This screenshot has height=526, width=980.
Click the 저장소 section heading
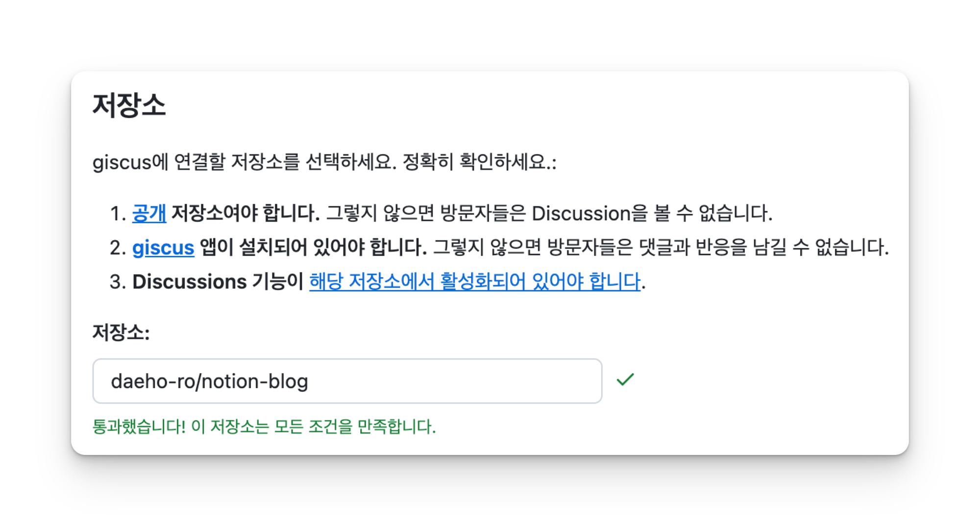tap(129, 105)
